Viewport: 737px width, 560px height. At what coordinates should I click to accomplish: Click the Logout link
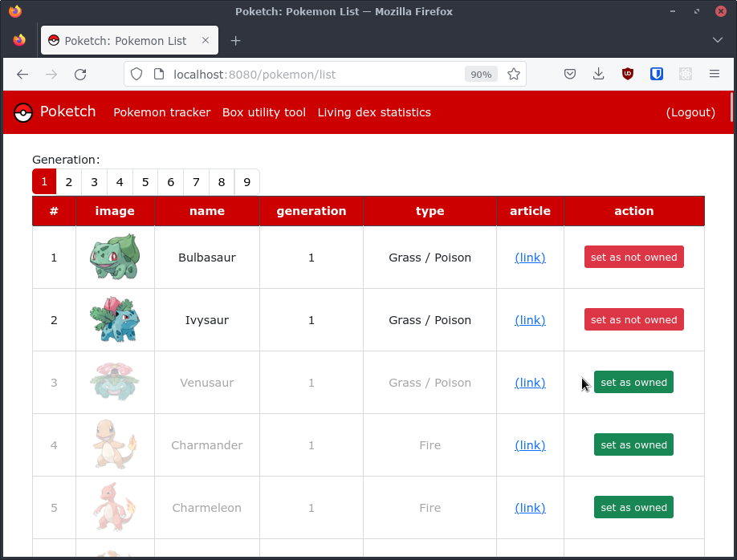[690, 112]
